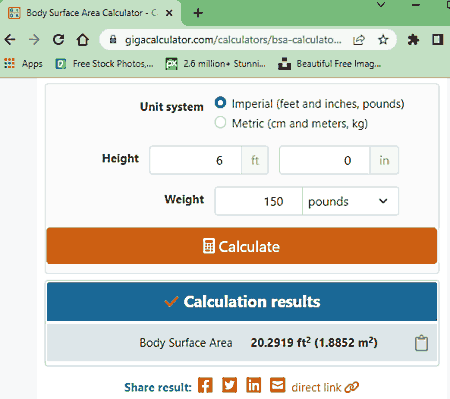Bookmark this page with star icon
The image size is (450, 399).
pos(383,40)
